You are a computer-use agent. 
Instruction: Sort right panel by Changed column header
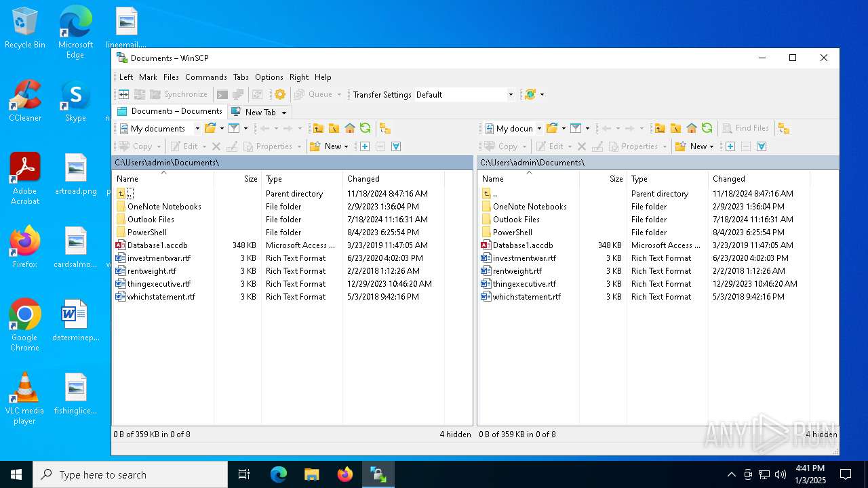pos(759,179)
